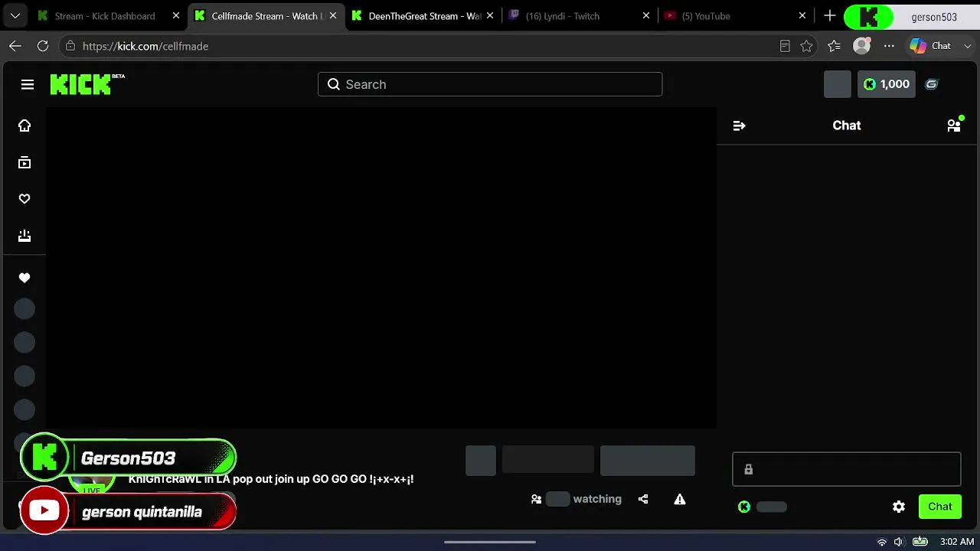Open reader view icon in address bar
The height and width of the screenshot is (551, 980).
tap(785, 46)
